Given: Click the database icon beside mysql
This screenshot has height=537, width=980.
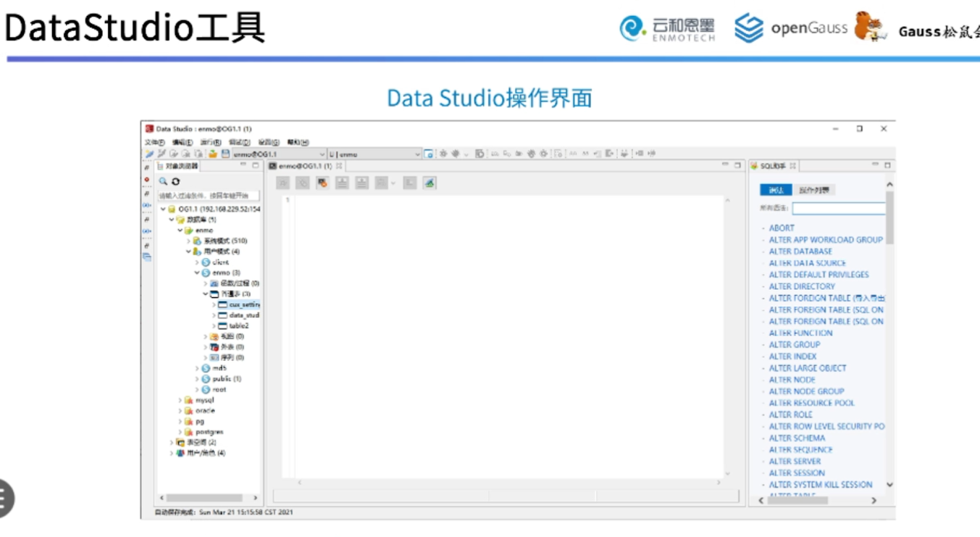Looking at the screenshot, I should (188, 400).
